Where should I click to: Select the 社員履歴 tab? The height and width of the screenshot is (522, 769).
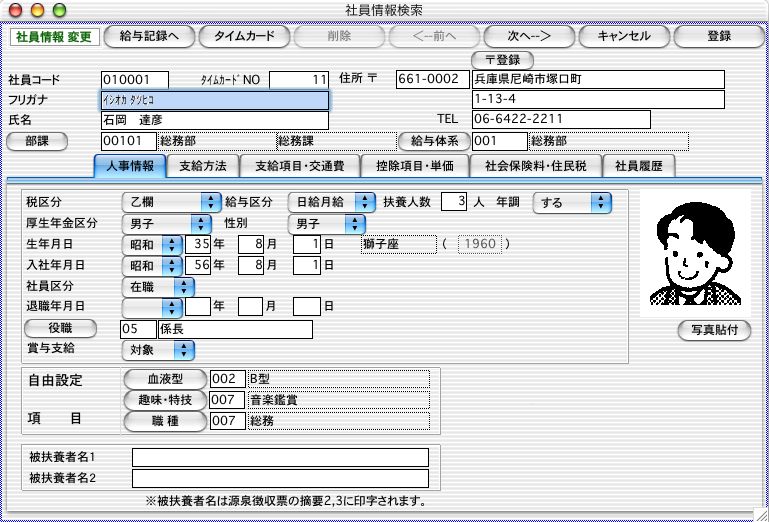click(640, 166)
